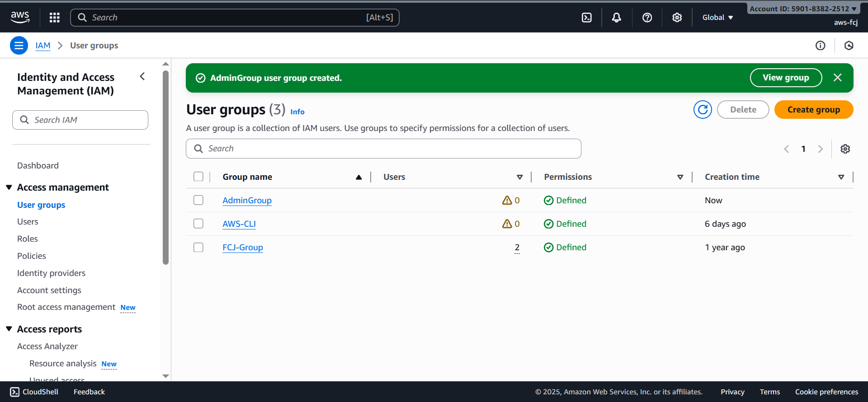Open the Privacy footer link
The width and height of the screenshot is (868, 402).
coord(732,392)
